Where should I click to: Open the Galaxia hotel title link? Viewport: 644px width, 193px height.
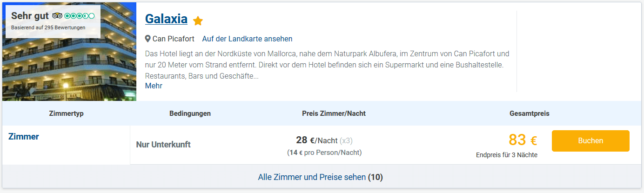click(166, 19)
